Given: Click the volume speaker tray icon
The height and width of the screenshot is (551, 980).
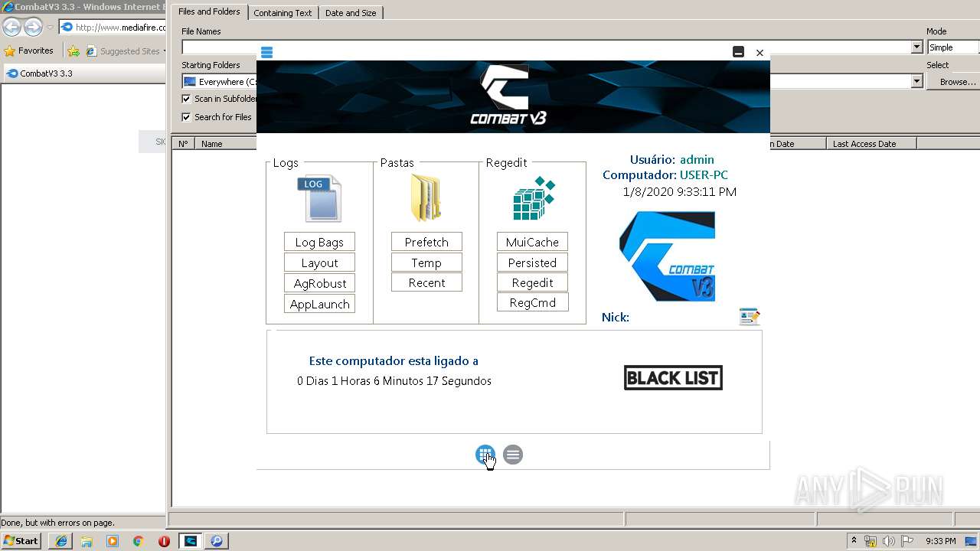Looking at the screenshot, I should pos(888,541).
